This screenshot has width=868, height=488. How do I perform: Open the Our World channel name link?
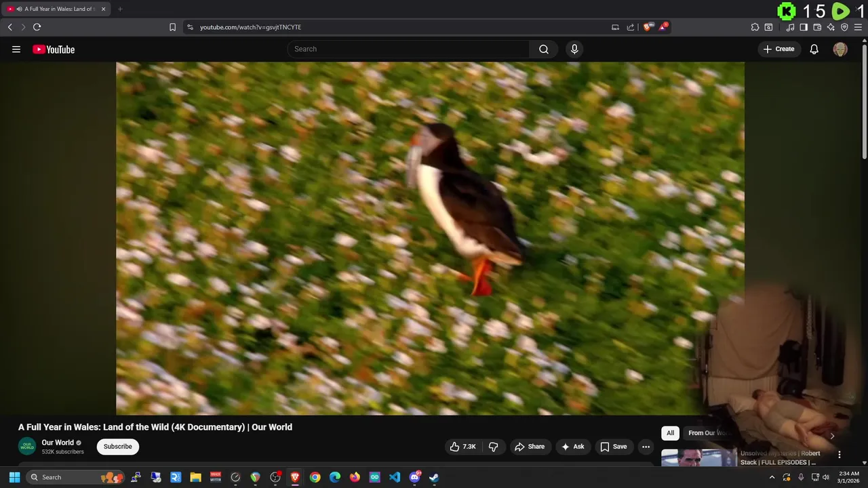pyautogui.click(x=58, y=443)
